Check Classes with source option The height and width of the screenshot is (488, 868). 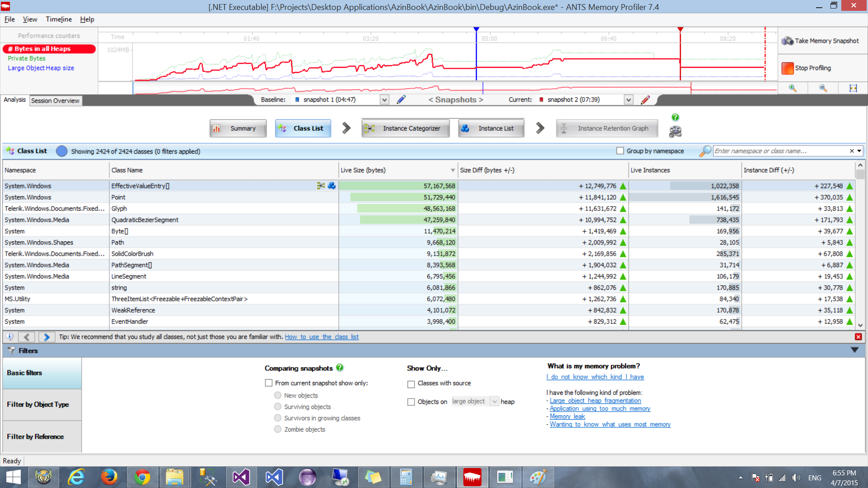tap(411, 384)
